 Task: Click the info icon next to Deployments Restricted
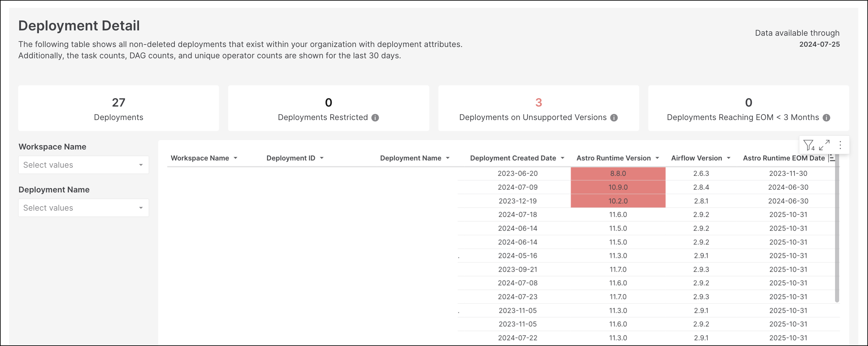tap(375, 118)
